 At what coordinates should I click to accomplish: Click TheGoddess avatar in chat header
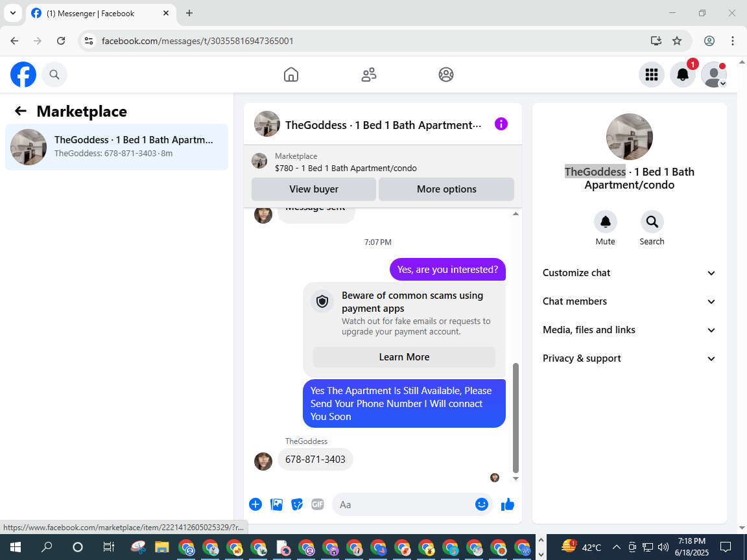coord(267,124)
